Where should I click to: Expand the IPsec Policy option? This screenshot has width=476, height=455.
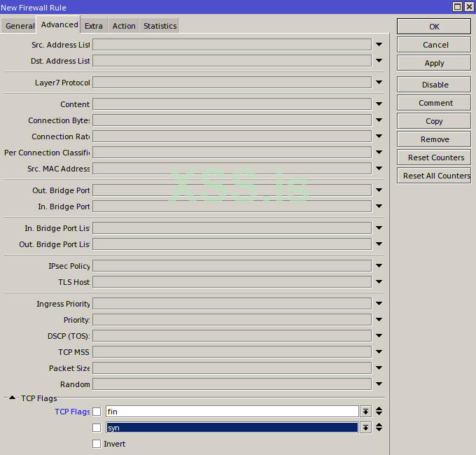379,266
